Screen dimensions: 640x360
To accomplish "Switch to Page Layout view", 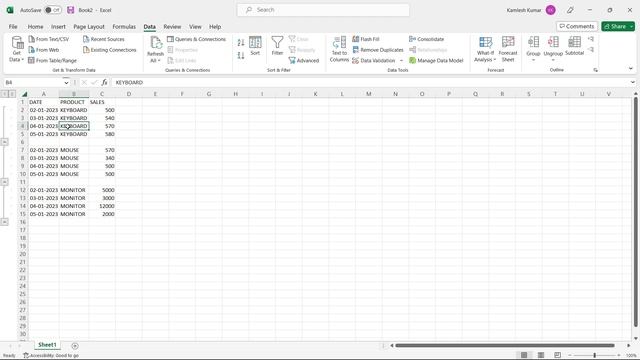I will (x=541, y=355).
